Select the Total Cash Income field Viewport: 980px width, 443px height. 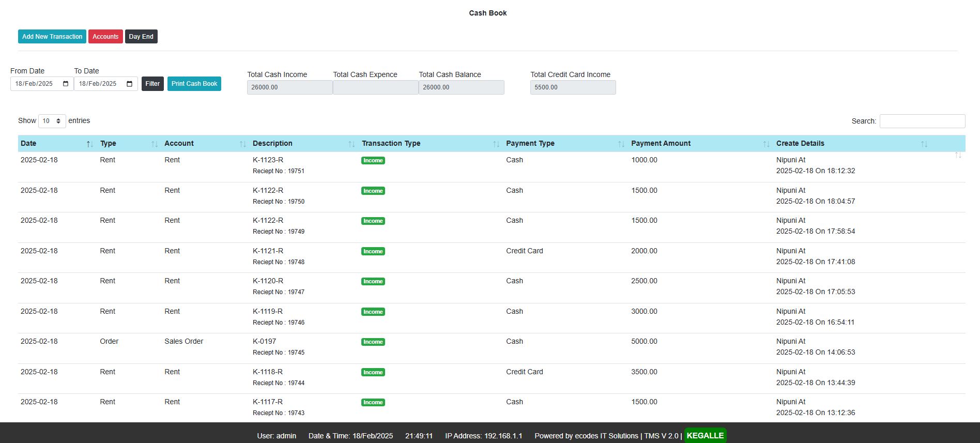290,87
